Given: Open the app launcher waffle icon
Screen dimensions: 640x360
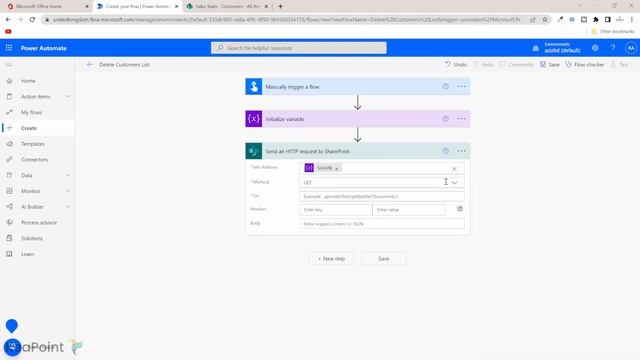Looking at the screenshot, I should (9, 48).
